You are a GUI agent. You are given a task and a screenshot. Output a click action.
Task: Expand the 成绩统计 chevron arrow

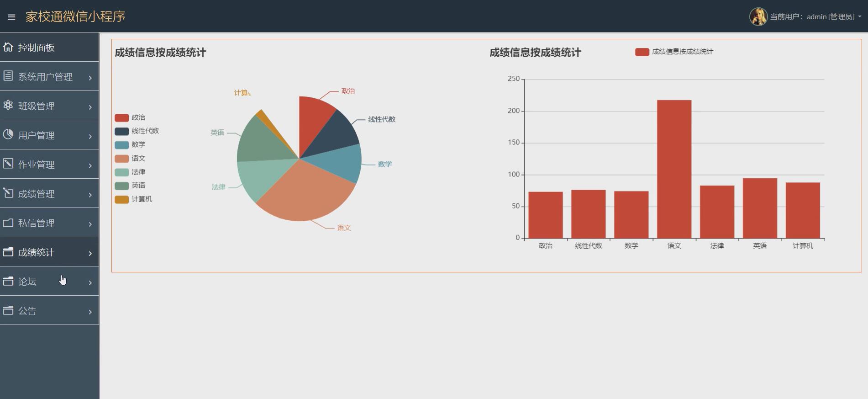pos(90,253)
